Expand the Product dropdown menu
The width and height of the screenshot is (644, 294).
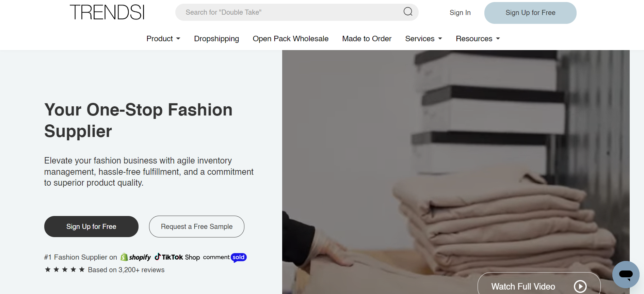tap(163, 39)
